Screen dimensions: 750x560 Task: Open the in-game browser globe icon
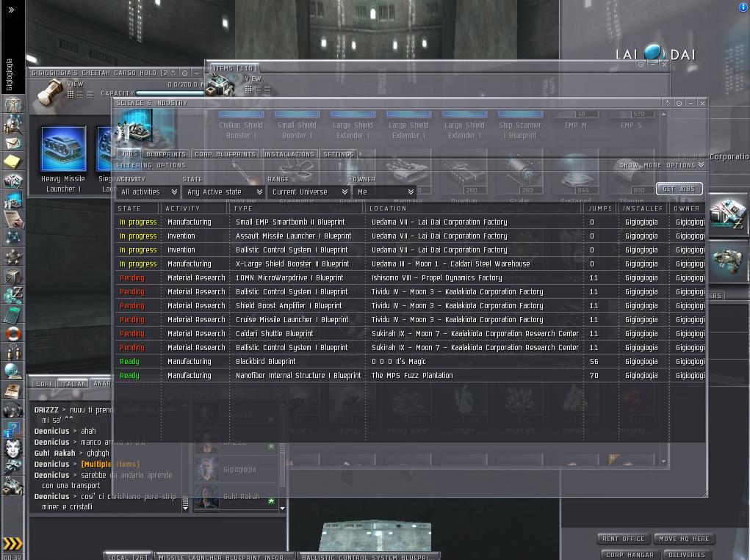13,371
